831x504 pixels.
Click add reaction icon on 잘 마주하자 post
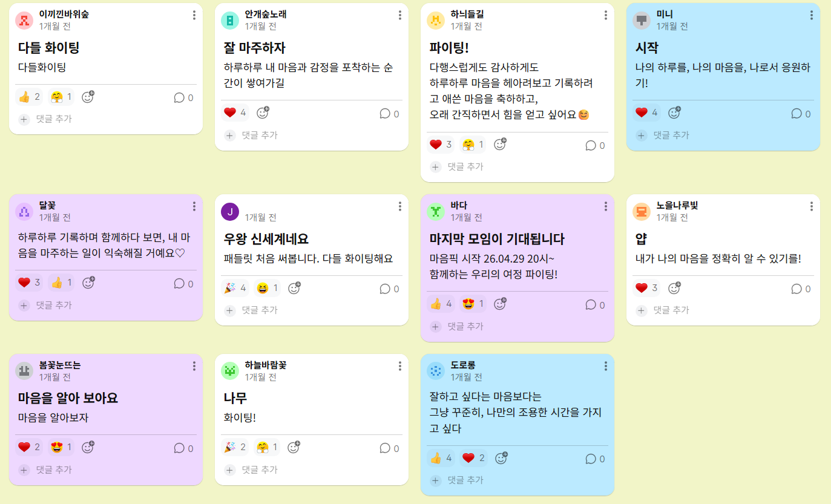[x=263, y=113]
